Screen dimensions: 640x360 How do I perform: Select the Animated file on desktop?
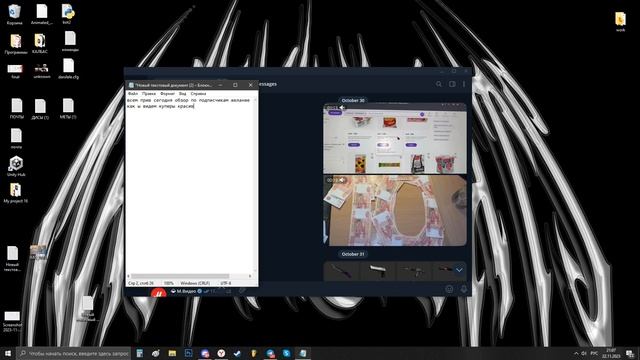(x=42, y=15)
